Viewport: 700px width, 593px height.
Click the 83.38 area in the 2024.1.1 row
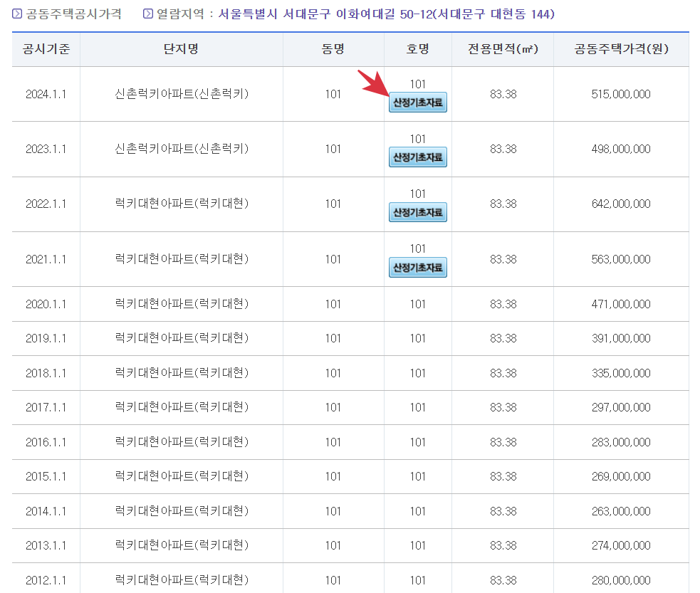(x=503, y=94)
